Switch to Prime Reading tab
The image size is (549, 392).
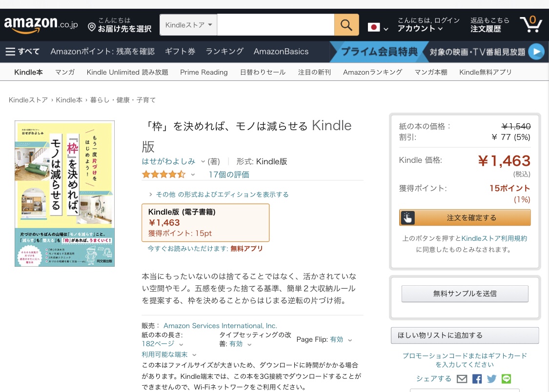[x=204, y=72]
